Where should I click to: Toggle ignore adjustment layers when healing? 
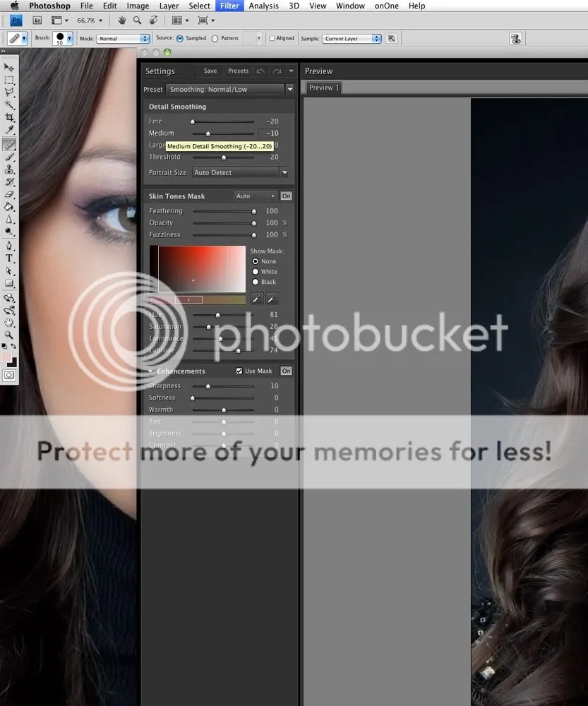392,39
